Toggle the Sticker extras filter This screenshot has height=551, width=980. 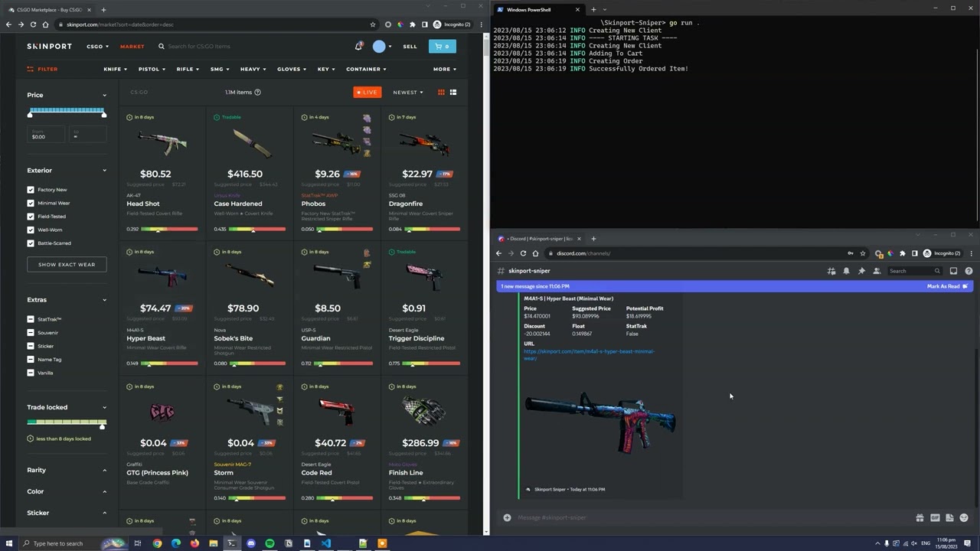(31, 346)
